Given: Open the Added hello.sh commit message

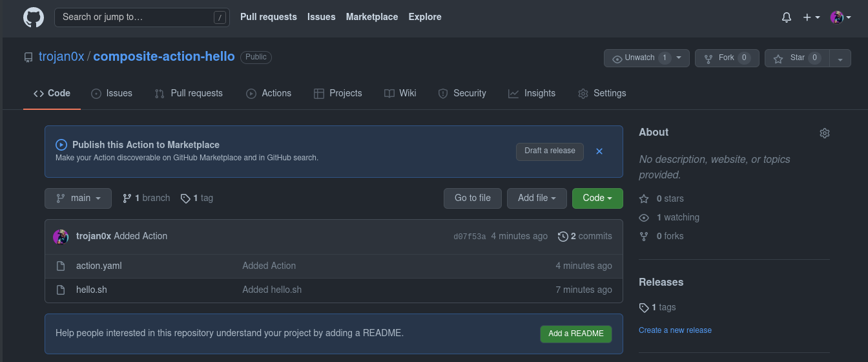Looking at the screenshot, I should point(272,290).
